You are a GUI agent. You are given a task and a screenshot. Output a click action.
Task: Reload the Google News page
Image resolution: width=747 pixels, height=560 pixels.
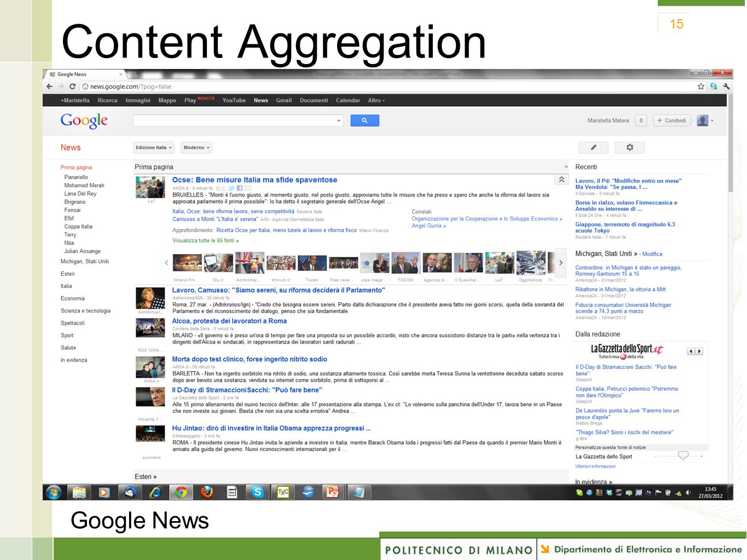(x=72, y=86)
